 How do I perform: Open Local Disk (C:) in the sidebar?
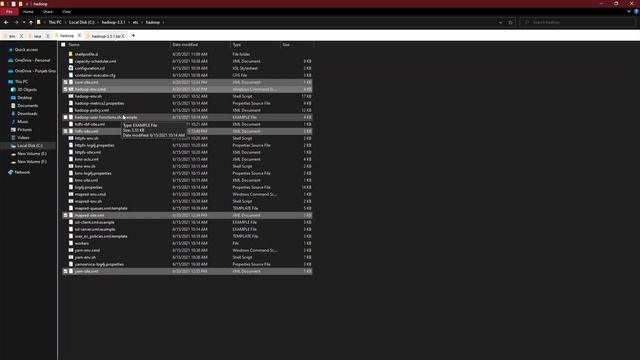[x=30, y=146]
